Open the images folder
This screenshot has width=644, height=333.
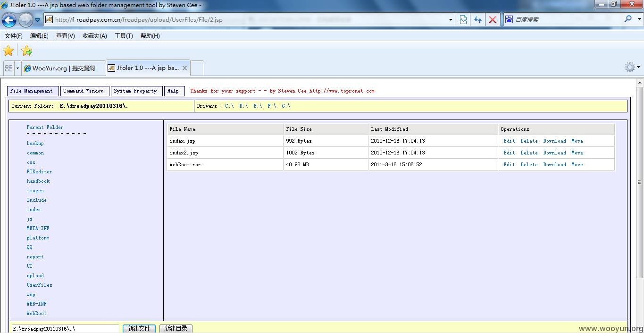(x=35, y=191)
